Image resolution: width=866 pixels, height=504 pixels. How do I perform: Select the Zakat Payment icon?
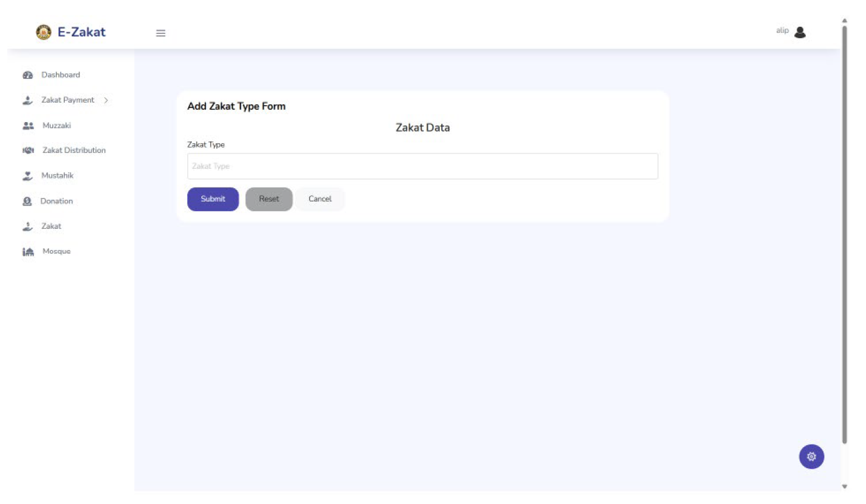28,100
